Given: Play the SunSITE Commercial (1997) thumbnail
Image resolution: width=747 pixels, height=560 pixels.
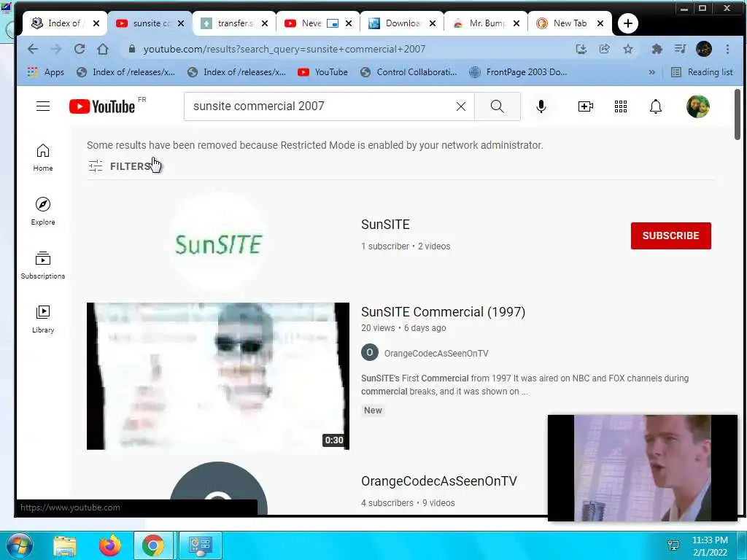Looking at the screenshot, I should 217,376.
